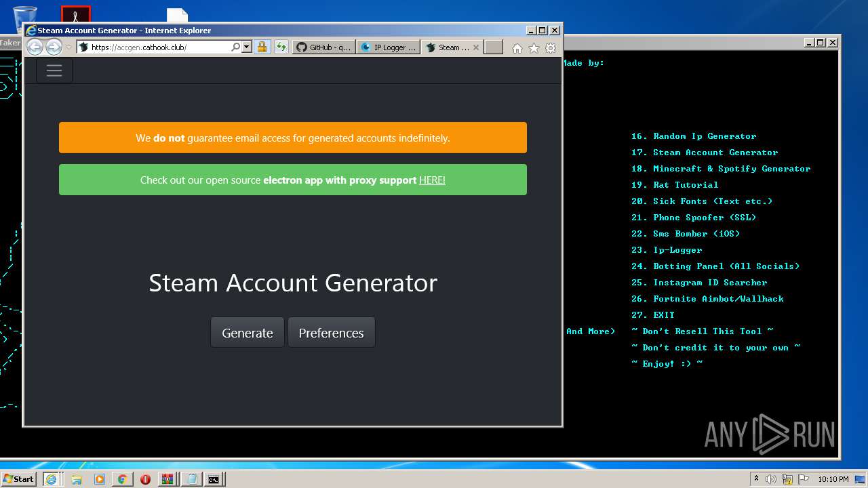Click '21. Phone Spoofer (SSL)' line

694,218
